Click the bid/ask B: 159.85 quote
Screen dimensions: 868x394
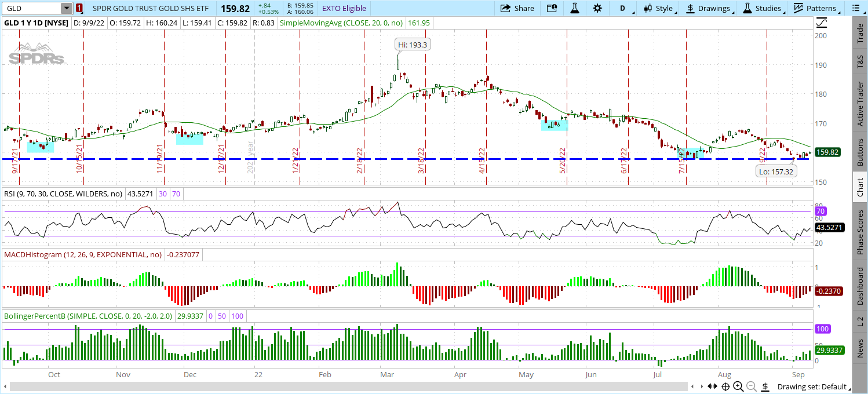pyautogui.click(x=300, y=5)
